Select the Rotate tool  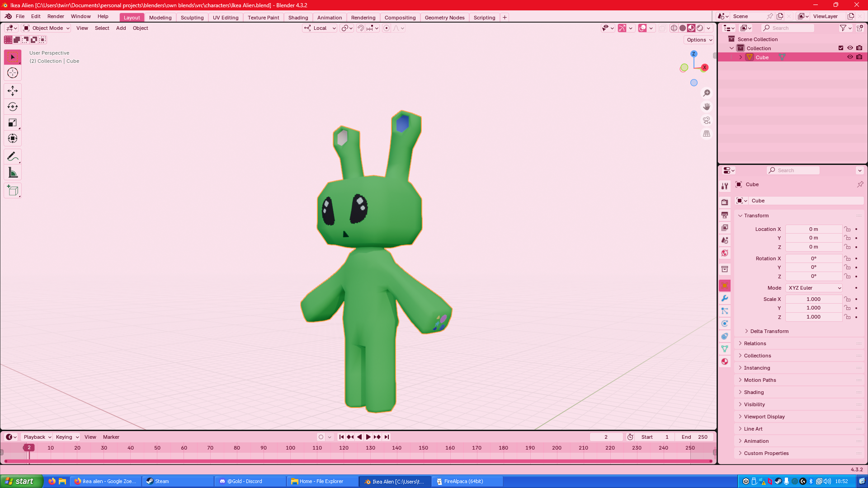click(13, 107)
